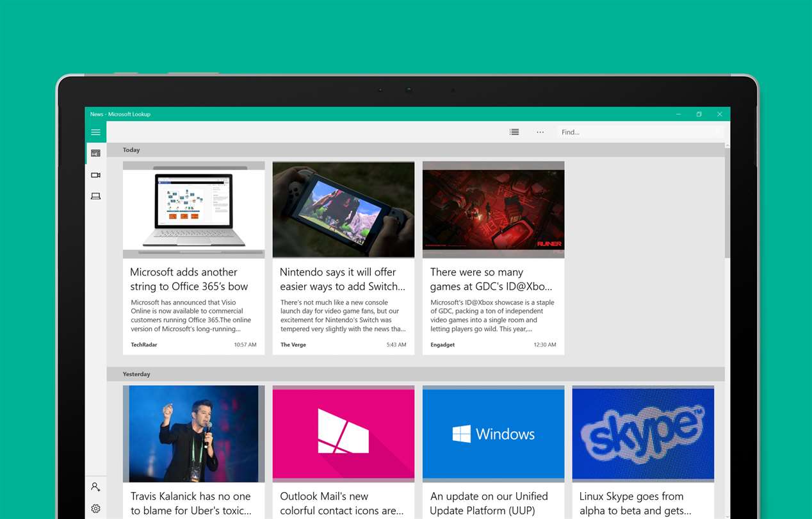
Task: Open the pink Outlook Mail thumbnail
Action: tap(343, 434)
